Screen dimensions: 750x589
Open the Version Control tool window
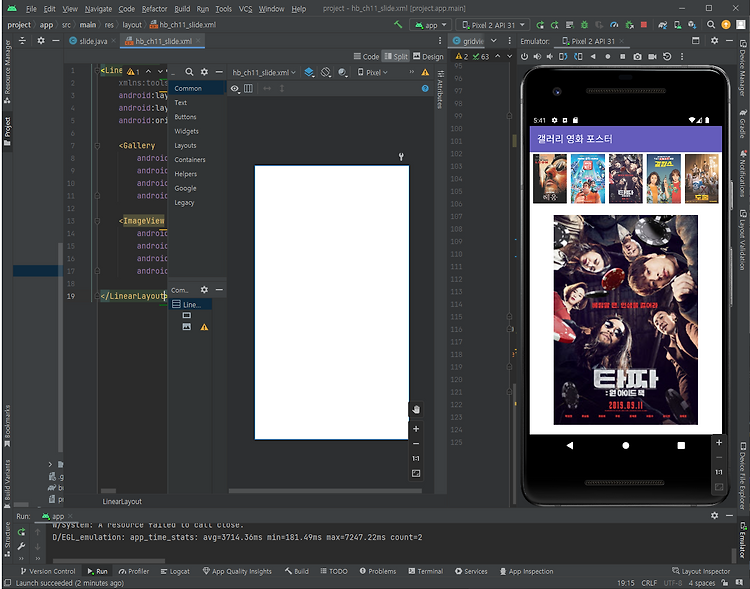coord(48,571)
